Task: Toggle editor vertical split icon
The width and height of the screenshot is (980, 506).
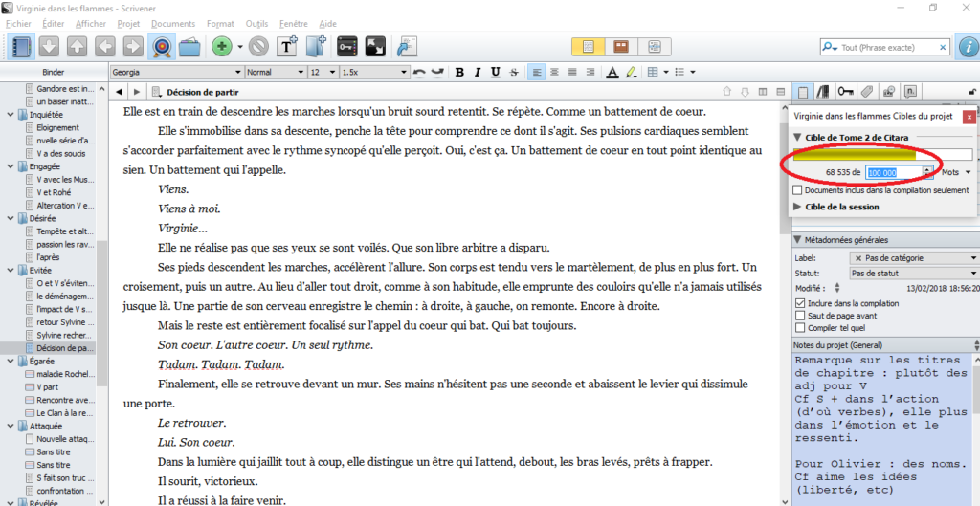Action: point(763,92)
